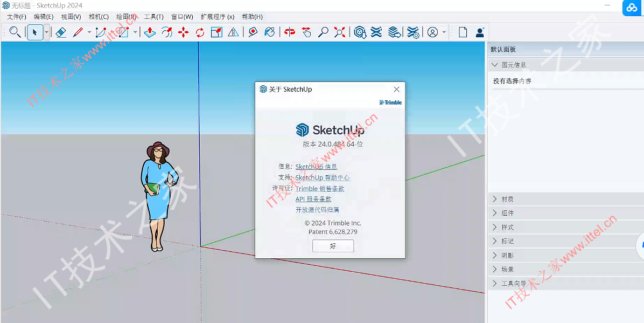Expand the 场景 panel section
The height and width of the screenshot is (323, 644).
click(566, 269)
